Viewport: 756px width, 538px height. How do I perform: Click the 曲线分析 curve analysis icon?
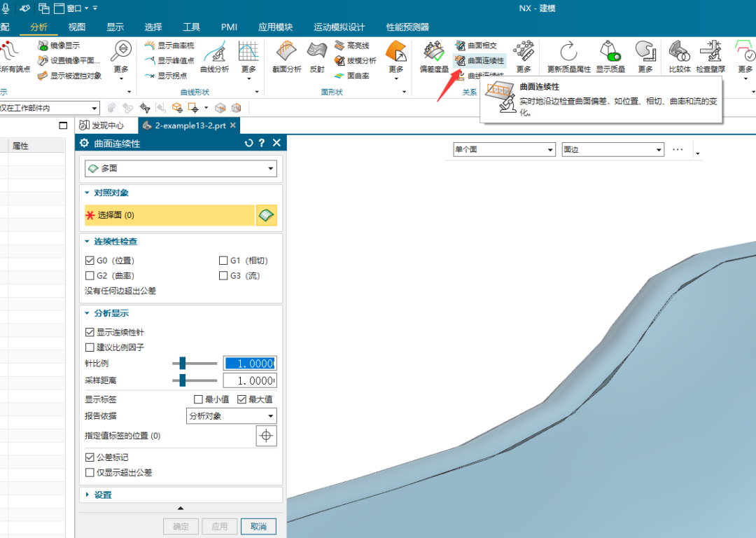coord(214,55)
